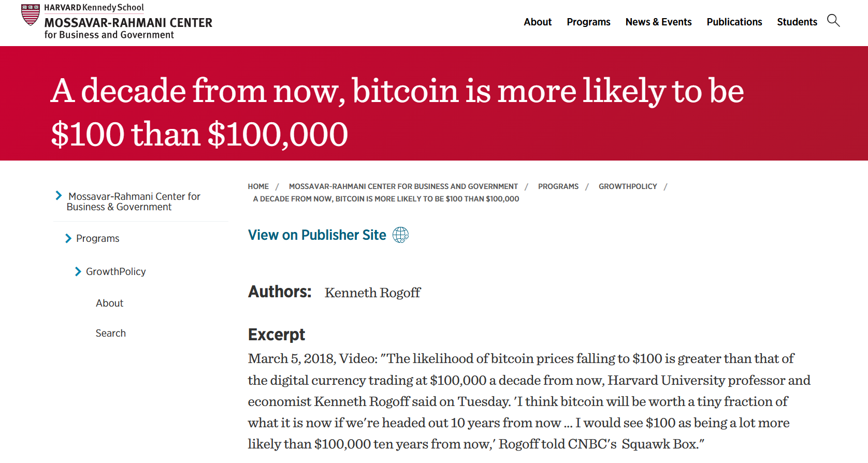Click the Mossavar-Rahmani Center header title
Image resolution: width=868 pixels, height=463 pixels.
click(x=128, y=23)
